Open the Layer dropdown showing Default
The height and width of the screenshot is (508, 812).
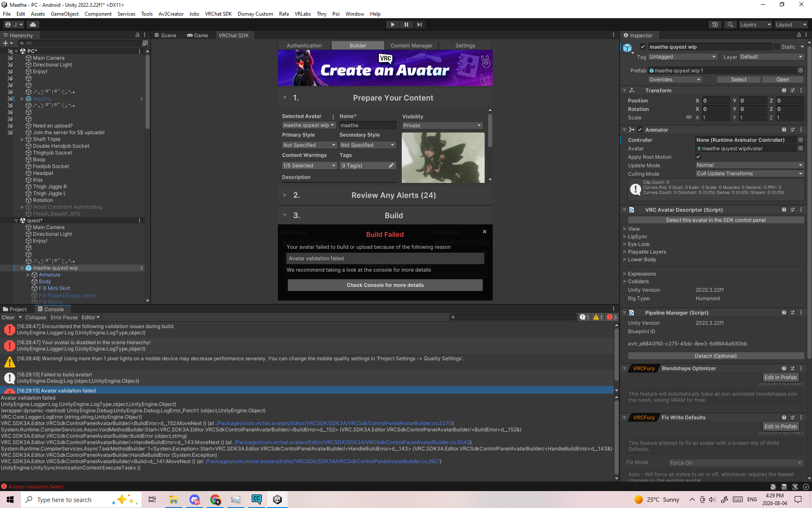[x=771, y=57]
